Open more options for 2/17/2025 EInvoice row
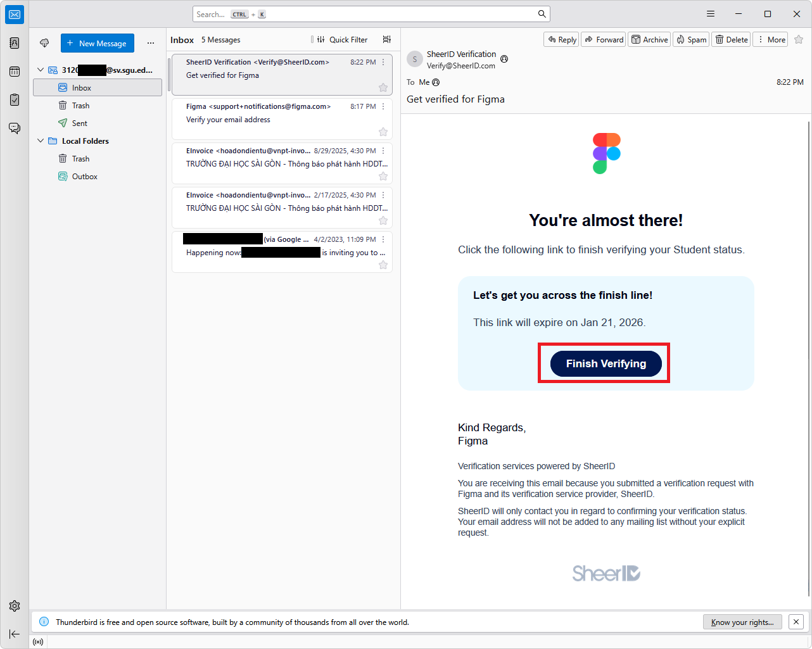 (x=383, y=195)
